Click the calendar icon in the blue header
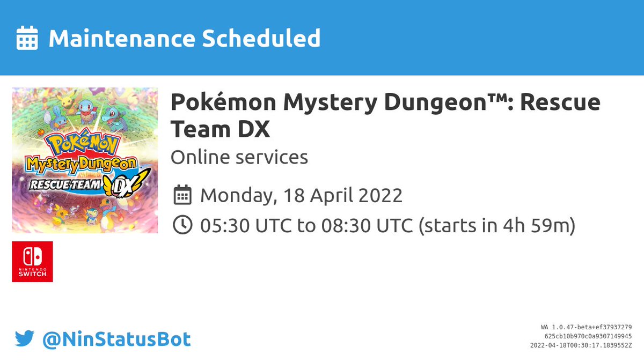This screenshot has height=362, width=644. coord(27,39)
